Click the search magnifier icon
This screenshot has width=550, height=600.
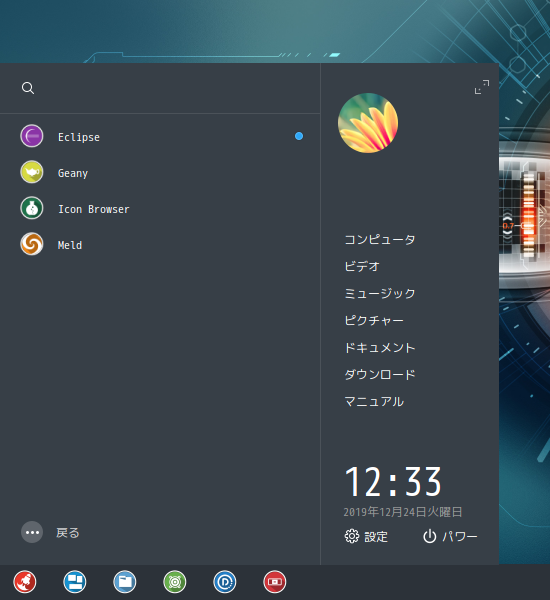[28, 88]
